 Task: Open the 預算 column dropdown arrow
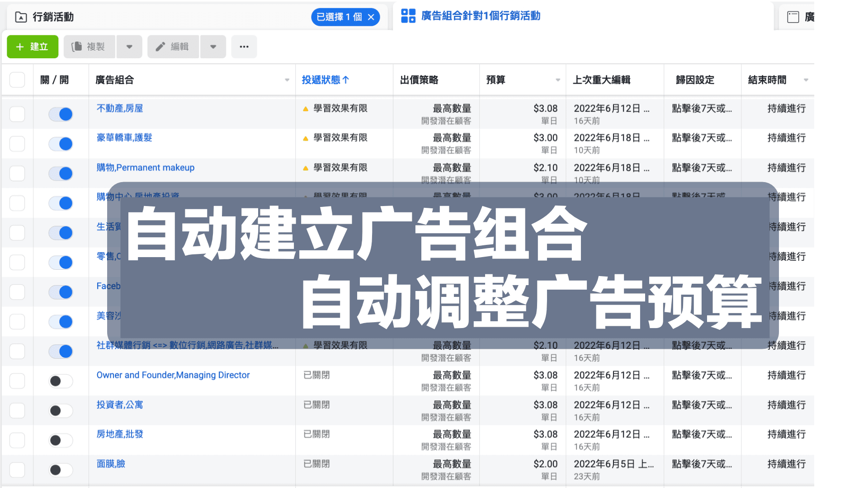point(558,80)
